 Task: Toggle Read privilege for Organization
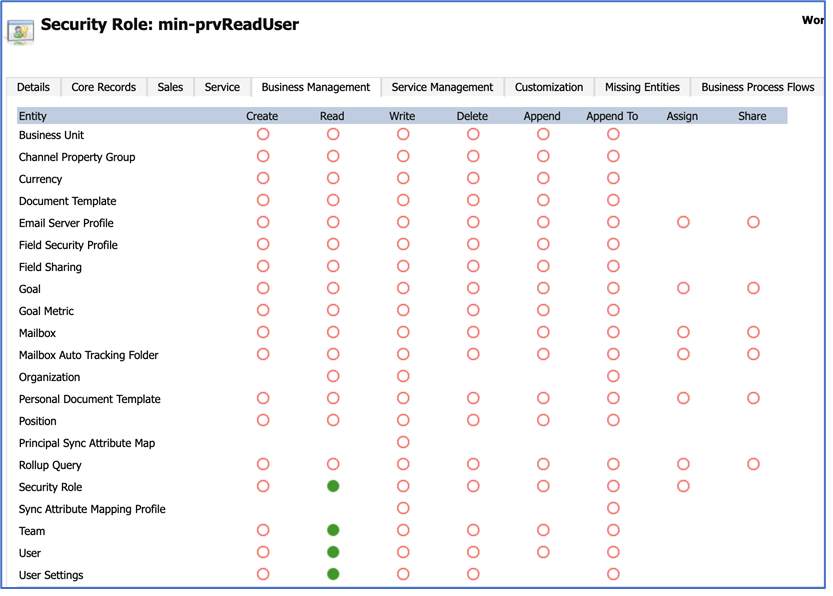333,376
